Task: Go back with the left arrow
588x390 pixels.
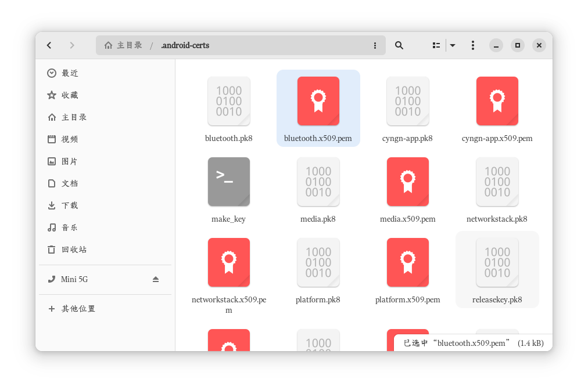Action: pos(49,45)
